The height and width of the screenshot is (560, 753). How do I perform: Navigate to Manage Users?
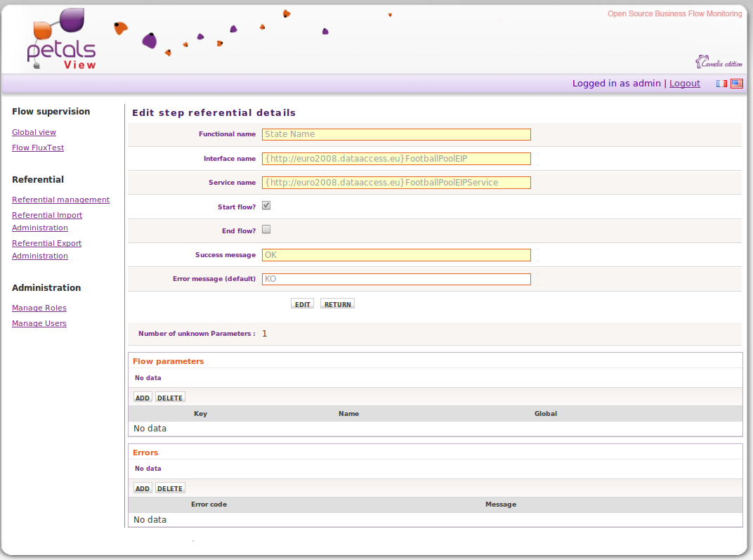(x=39, y=323)
